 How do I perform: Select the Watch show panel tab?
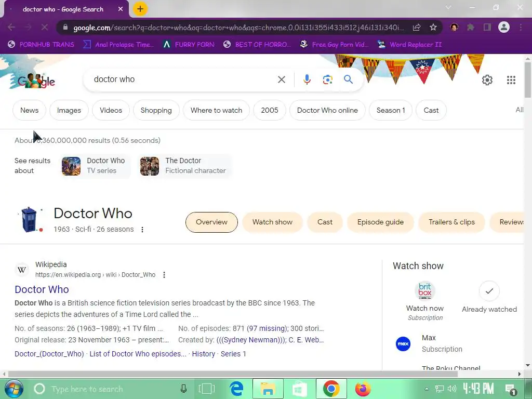[x=272, y=222]
